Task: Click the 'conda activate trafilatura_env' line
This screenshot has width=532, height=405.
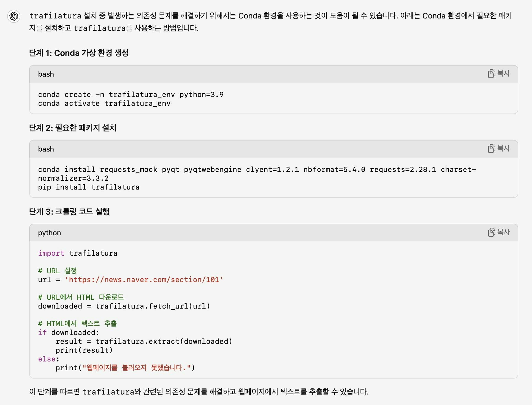Action: 104,103
